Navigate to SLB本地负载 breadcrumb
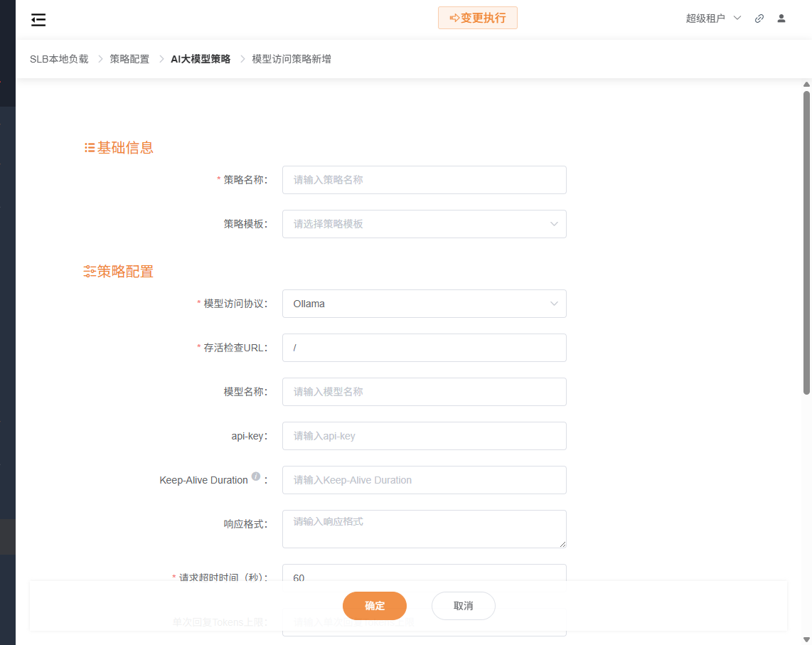 click(x=59, y=58)
